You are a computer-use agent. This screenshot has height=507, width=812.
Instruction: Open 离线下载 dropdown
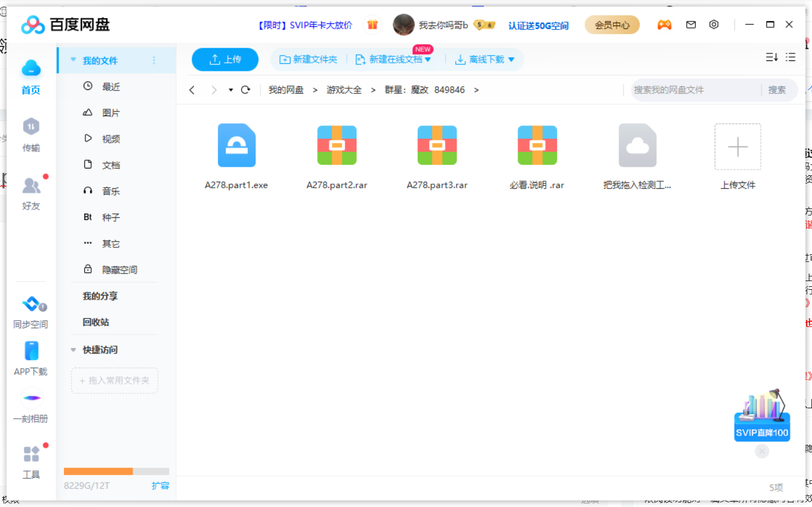tap(484, 59)
